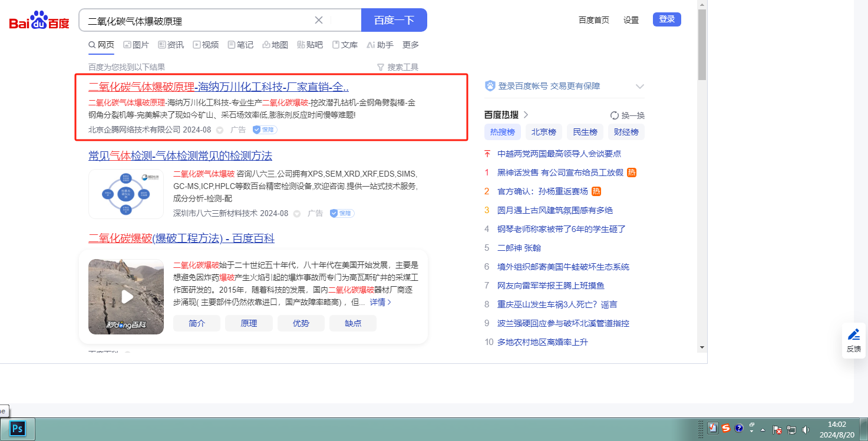Click the Action Center flag icon
This screenshot has height=441, width=868.
click(777, 430)
